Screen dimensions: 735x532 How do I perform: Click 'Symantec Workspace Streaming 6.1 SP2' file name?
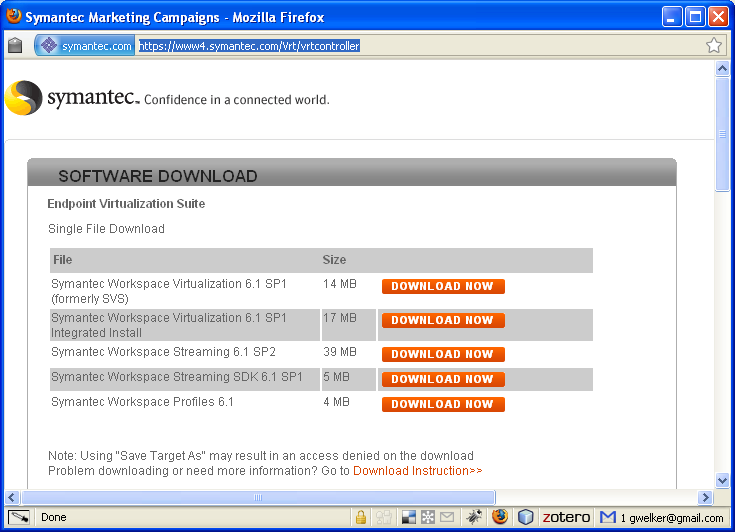pyautogui.click(x=163, y=352)
